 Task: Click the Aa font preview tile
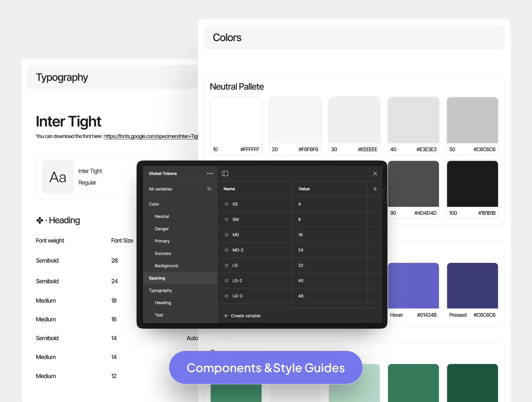click(x=58, y=177)
